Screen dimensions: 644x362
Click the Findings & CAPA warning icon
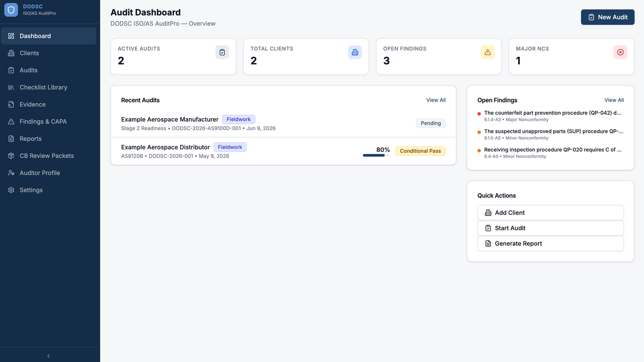coord(11,122)
